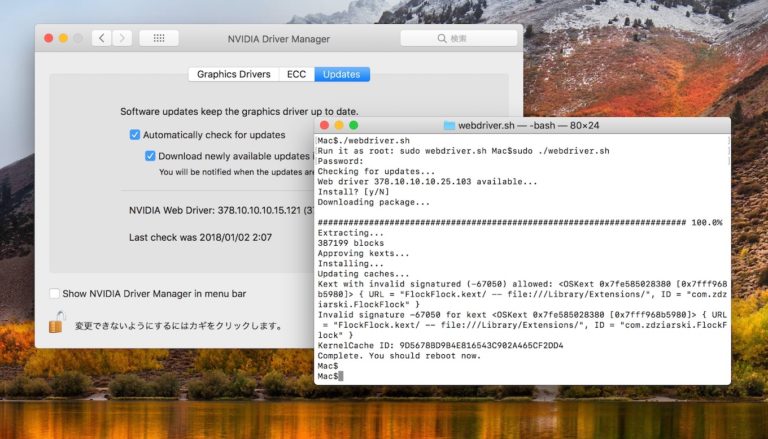768x439 pixels.
Task: Minimize the NVIDIA Driver Manager window
Action: 62,38
